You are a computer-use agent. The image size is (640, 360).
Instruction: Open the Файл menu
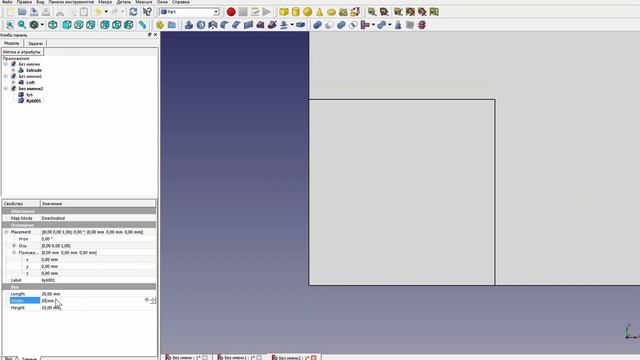point(7,2)
